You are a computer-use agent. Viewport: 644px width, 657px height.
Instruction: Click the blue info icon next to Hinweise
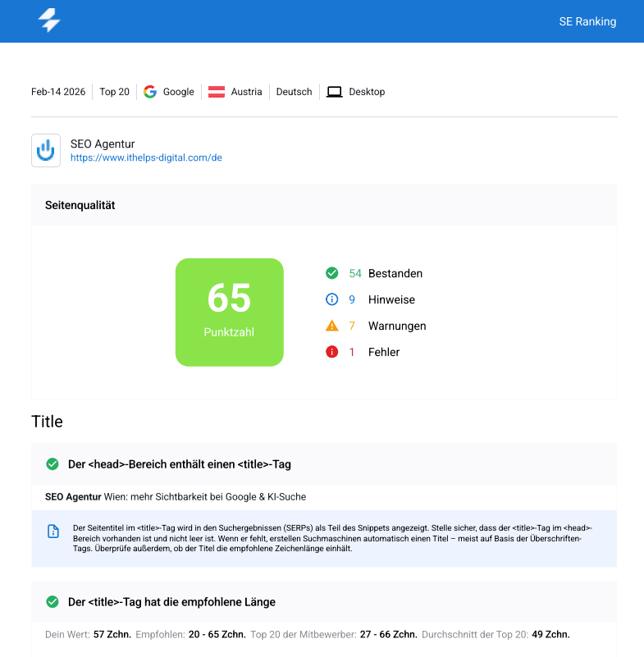[332, 299]
